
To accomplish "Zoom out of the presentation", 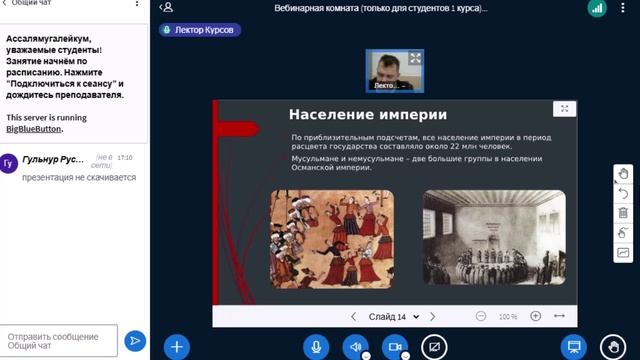I will [481, 316].
